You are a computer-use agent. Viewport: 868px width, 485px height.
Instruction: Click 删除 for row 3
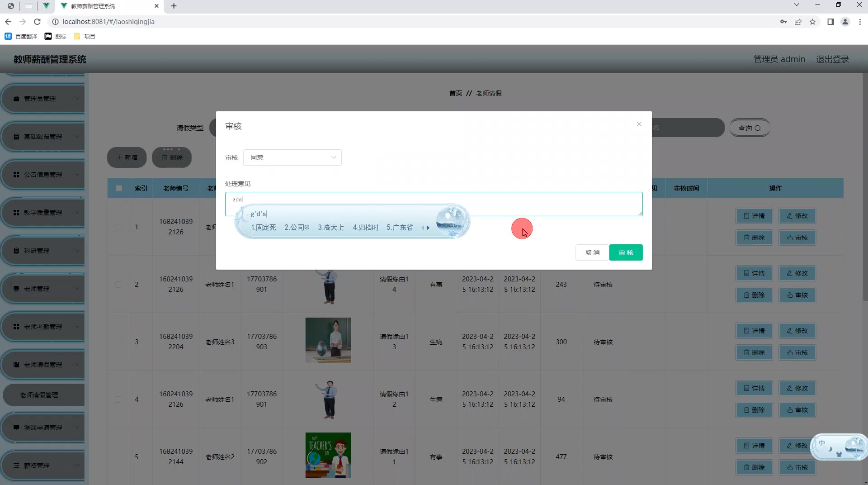click(x=754, y=352)
